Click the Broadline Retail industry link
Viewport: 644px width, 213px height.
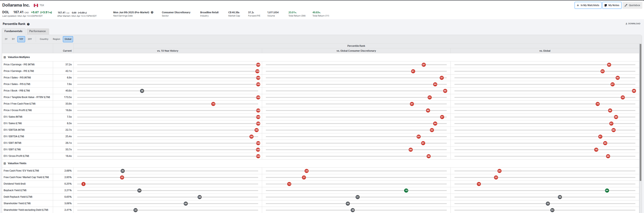[x=209, y=12]
